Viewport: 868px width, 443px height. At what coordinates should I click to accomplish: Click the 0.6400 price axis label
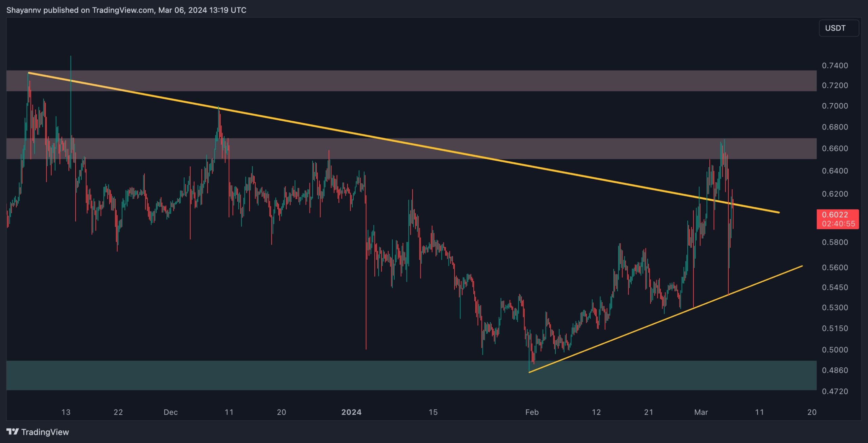tap(835, 171)
